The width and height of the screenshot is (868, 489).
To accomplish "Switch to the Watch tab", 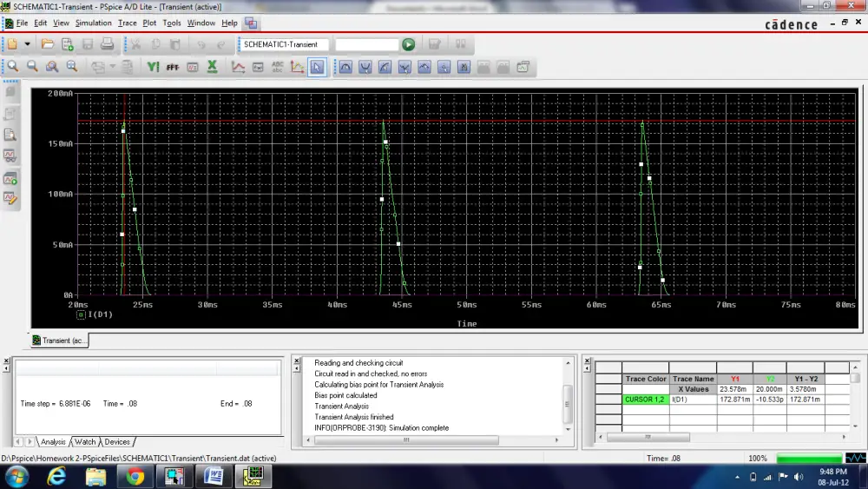I will click(85, 442).
